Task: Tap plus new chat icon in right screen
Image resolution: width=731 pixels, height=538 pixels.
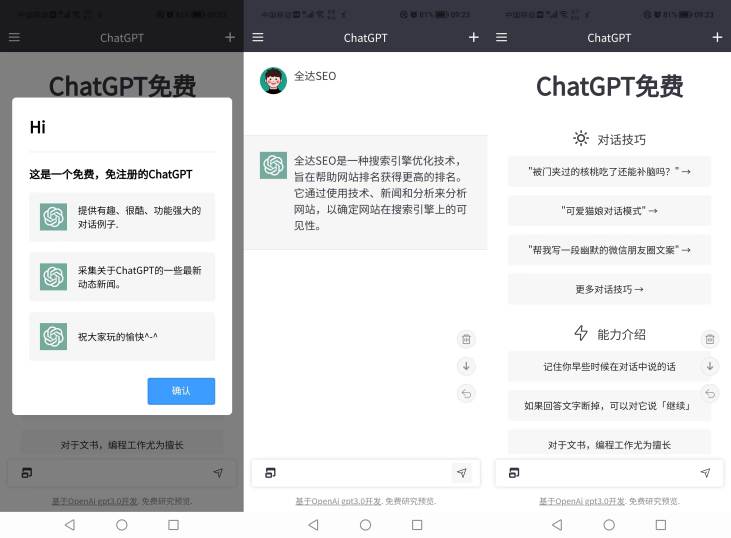Action: point(717,37)
